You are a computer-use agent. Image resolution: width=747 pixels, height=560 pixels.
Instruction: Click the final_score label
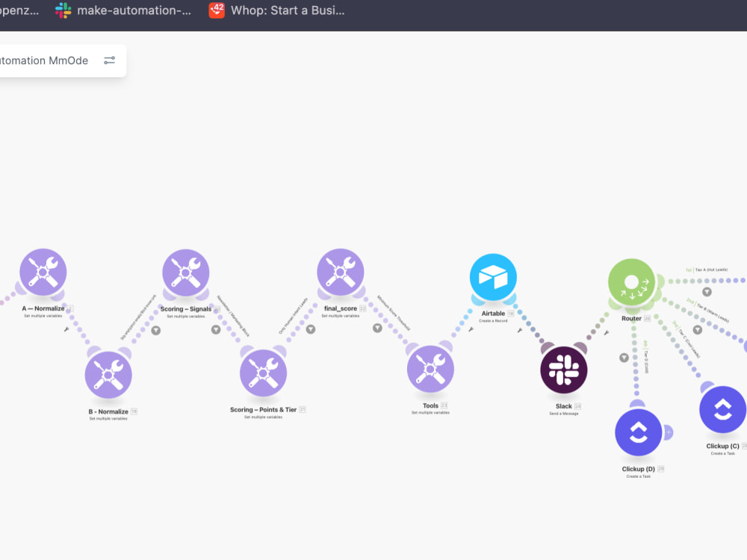[x=340, y=308]
